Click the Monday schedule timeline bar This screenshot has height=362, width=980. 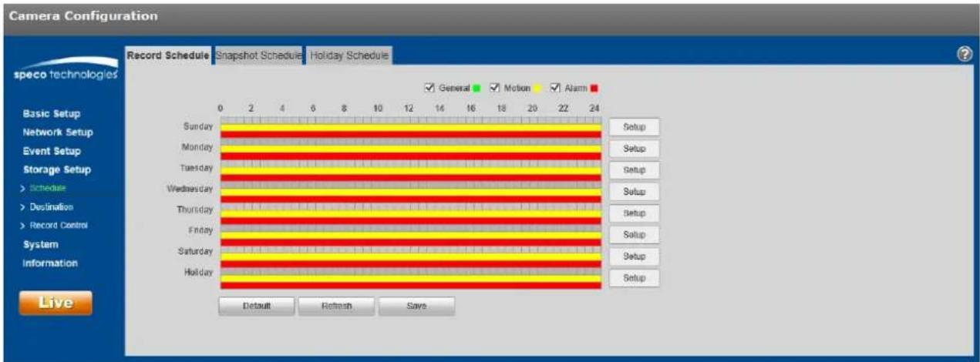pyautogui.click(x=411, y=149)
